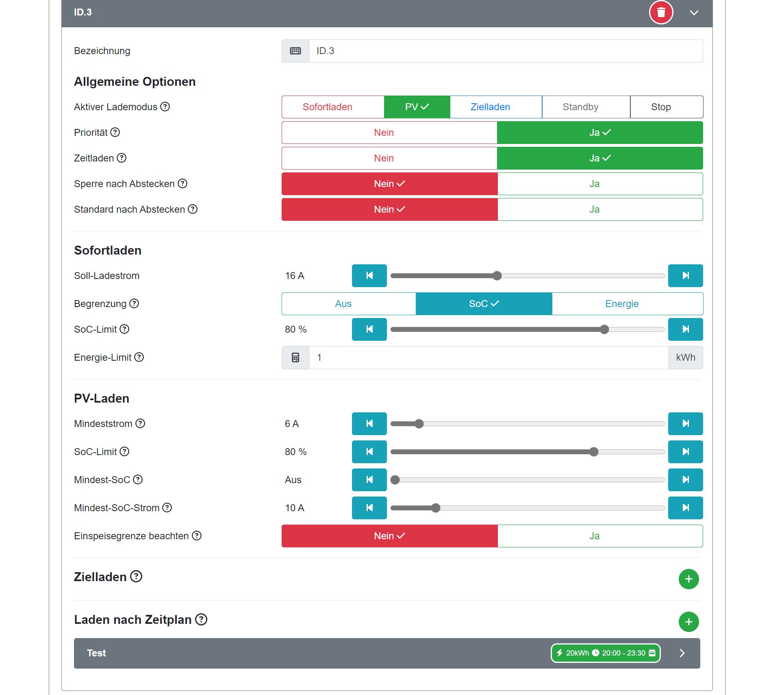This screenshot has height=695, width=784.
Task: Click help icon next to Einspeisegrenze beachten
Action: tap(197, 536)
